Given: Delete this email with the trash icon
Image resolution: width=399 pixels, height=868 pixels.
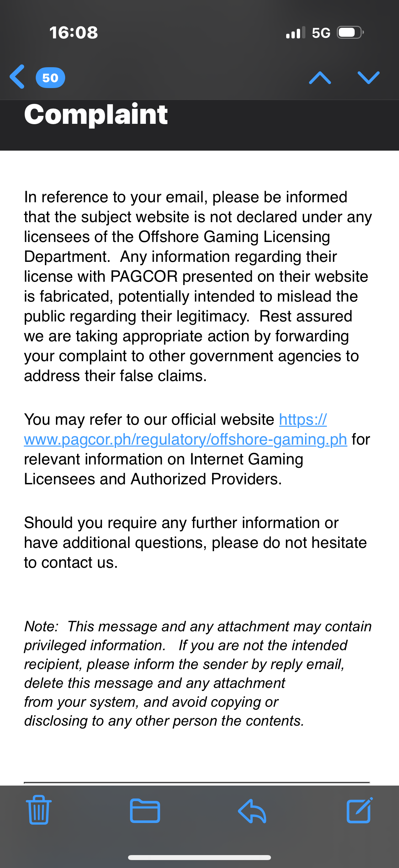Looking at the screenshot, I should click(x=39, y=810).
